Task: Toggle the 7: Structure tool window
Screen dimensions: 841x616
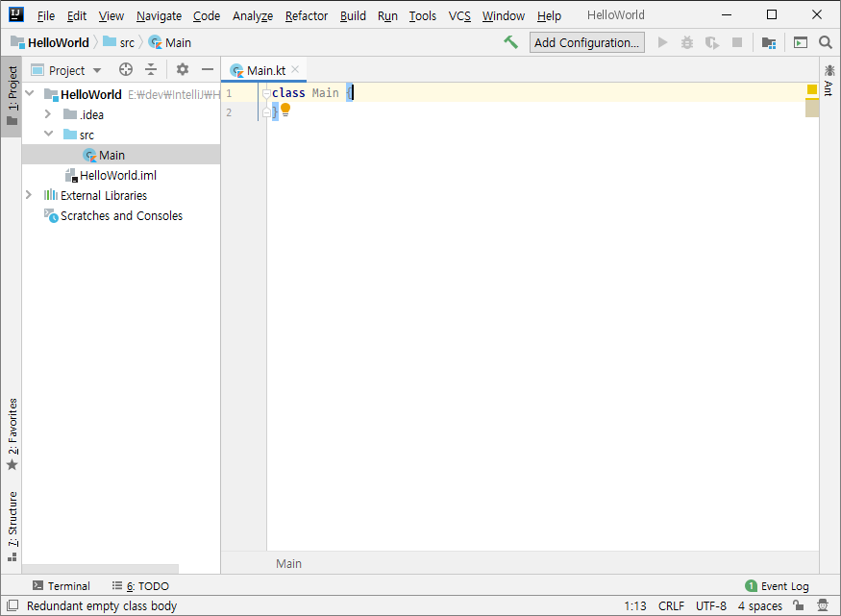Action: coord(12,526)
